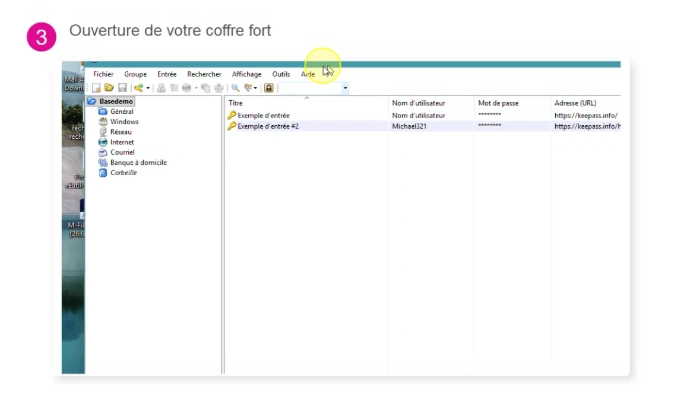The image size is (690, 397).
Task: Click the Open database folder icon
Action: 109,88
